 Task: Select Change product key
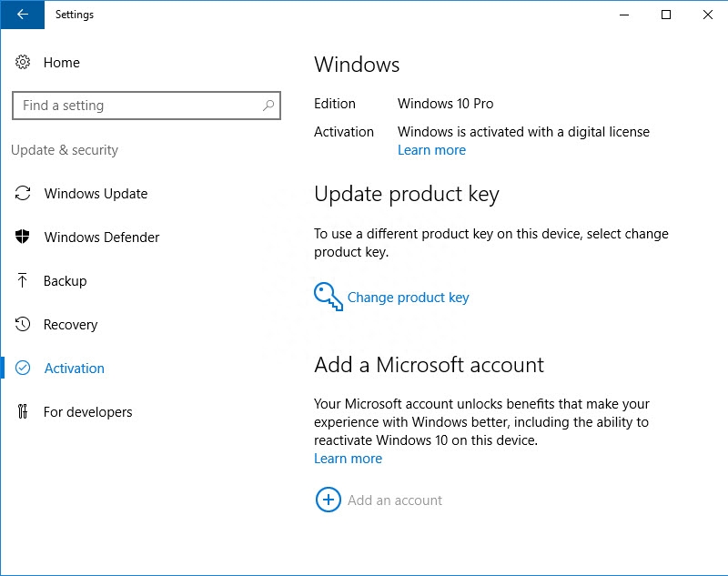point(407,297)
